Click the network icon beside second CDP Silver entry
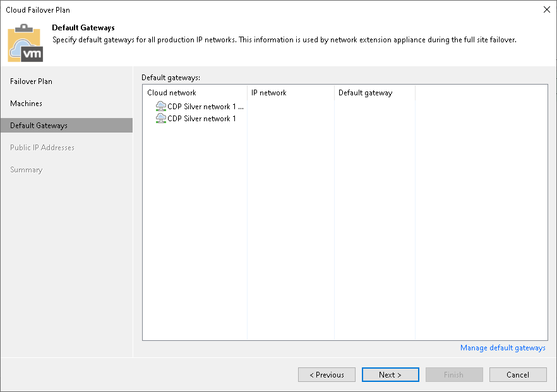Viewport: 557px width, 392px height. (160, 118)
